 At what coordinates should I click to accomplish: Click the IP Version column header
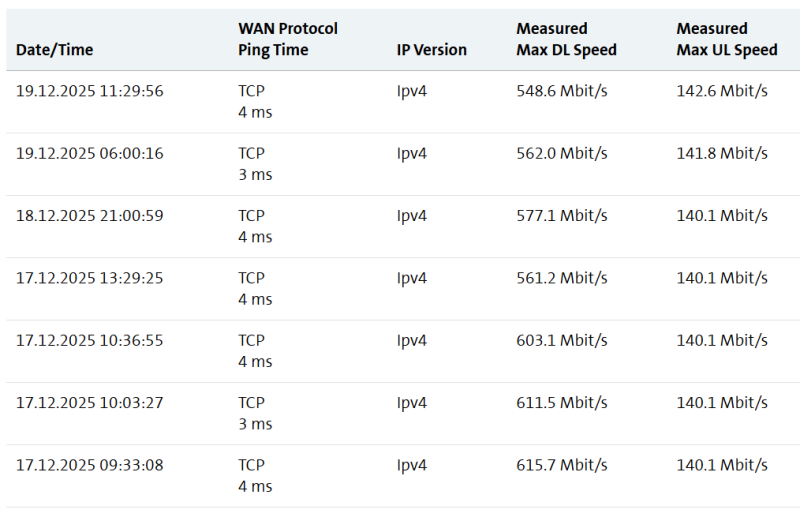(431, 50)
